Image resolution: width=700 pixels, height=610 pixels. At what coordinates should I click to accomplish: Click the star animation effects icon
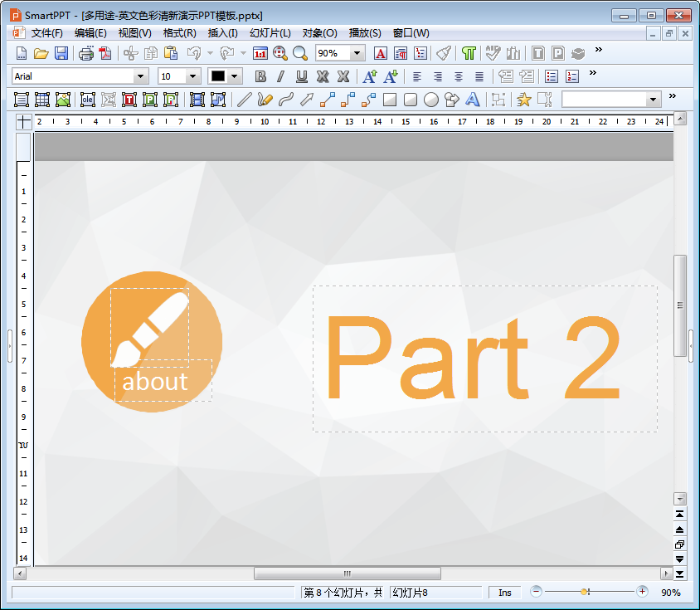pyautogui.click(x=523, y=100)
